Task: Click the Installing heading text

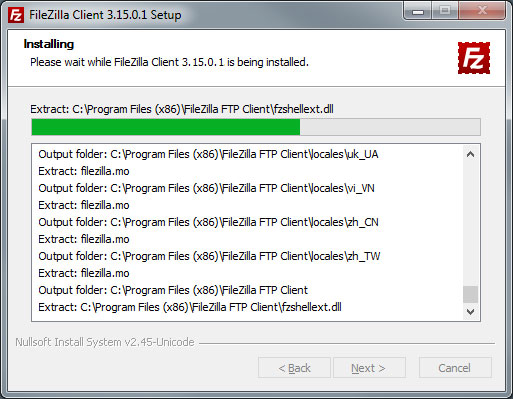Action: pyautogui.click(x=49, y=44)
